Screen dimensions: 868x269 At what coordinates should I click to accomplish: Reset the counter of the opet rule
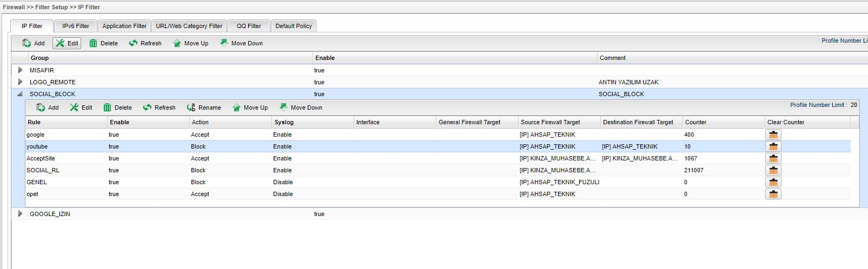click(773, 194)
